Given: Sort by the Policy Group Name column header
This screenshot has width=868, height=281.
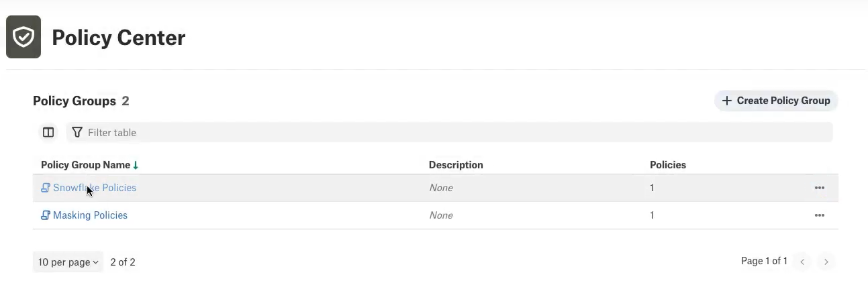Looking at the screenshot, I should pos(85,165).
